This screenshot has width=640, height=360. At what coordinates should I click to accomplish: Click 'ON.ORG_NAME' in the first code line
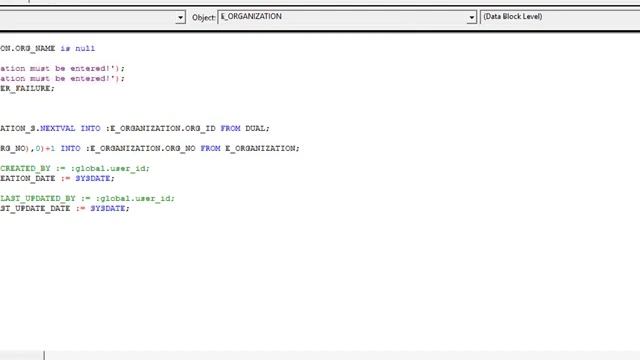tap(27, 48)
